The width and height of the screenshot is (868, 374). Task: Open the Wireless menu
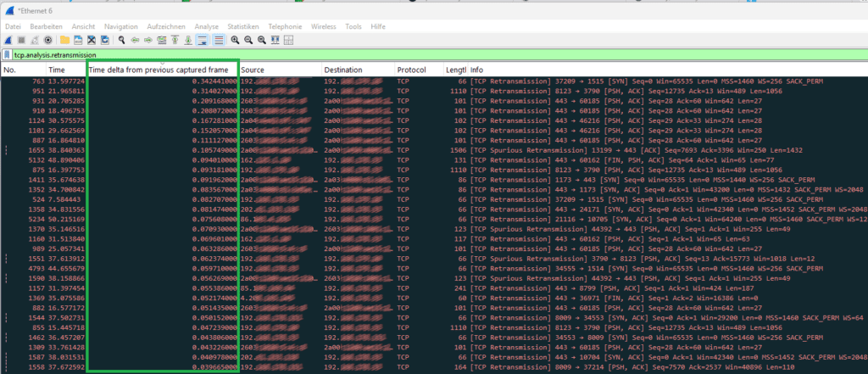click(x=323, y=26)
